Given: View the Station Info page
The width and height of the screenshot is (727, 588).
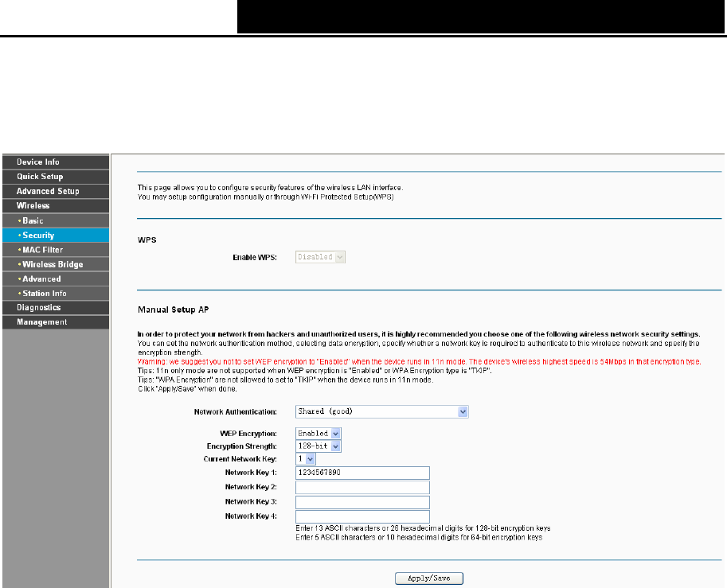Looking at the screenshot, I should click(56, 294).
